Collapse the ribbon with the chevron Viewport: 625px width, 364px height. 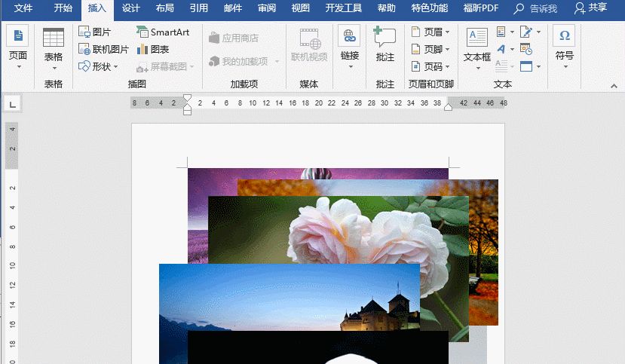coord(614,86)
